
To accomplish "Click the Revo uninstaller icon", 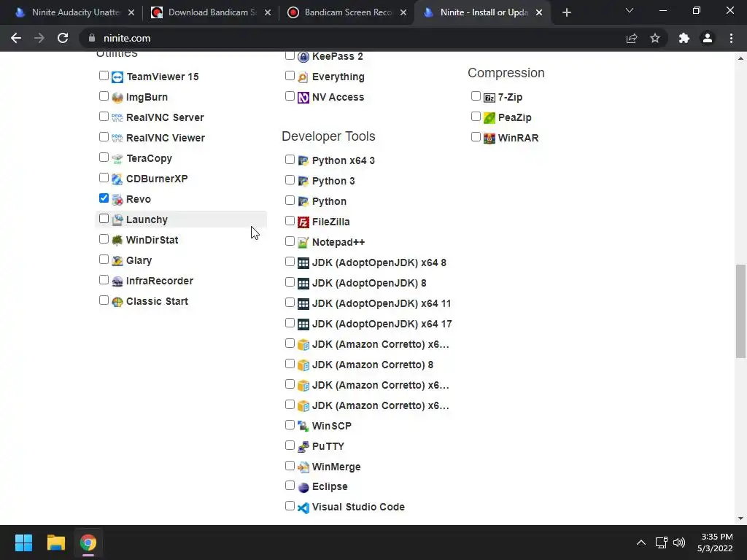I will pos(117,200).
